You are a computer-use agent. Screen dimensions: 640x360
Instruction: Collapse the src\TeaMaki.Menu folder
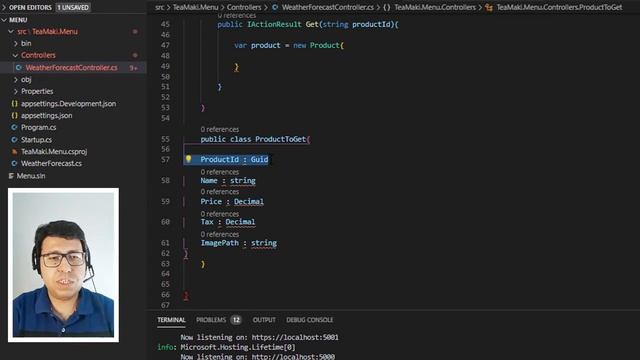[11, 31]
